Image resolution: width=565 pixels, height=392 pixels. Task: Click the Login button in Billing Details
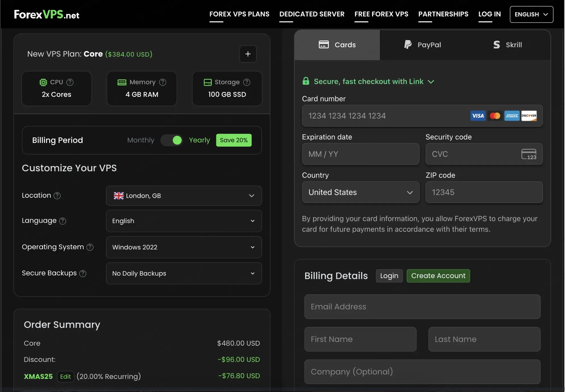tap(389, 276)
